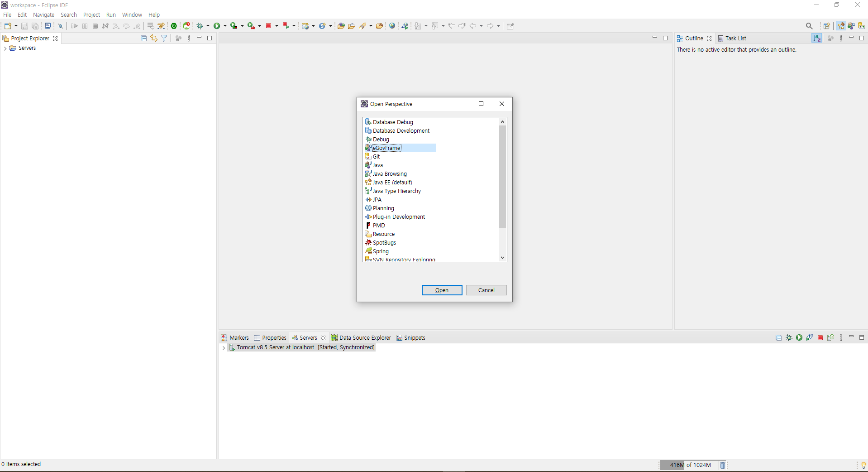Click the web browser globe icon
Screen dimensions: 868x472
coord(392,26)
